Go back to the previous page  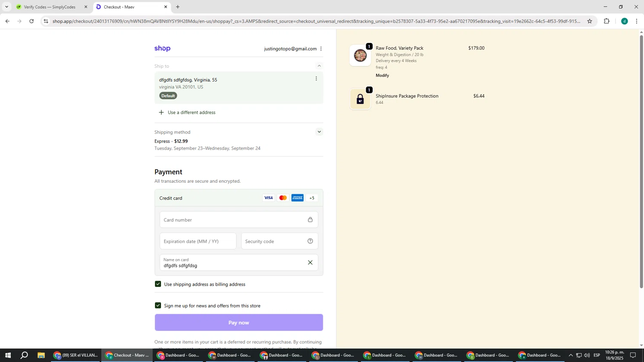7,21
